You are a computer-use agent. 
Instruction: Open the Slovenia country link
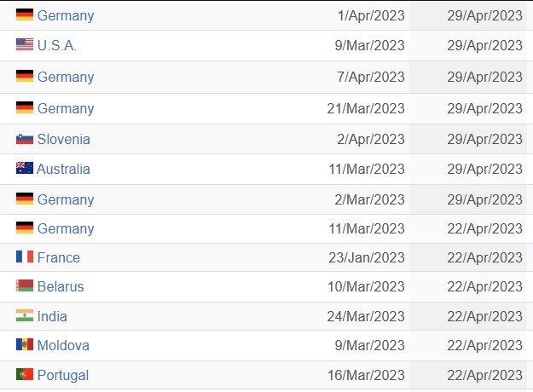(64, 139)
